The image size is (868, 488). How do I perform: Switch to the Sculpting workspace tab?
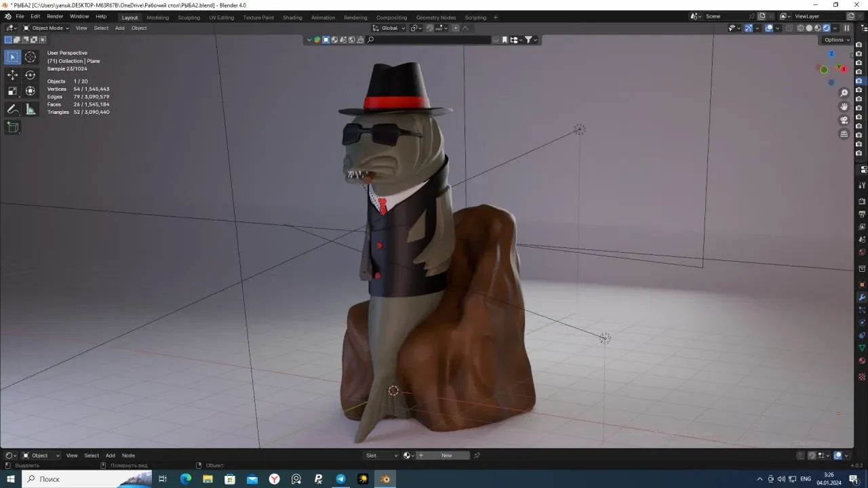[x=189, y=18]
